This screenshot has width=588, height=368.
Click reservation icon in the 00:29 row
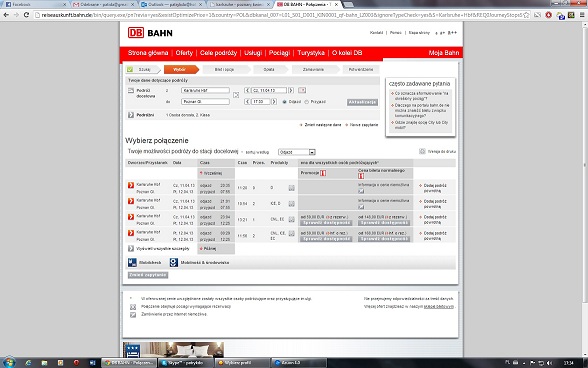pos(291,233)
